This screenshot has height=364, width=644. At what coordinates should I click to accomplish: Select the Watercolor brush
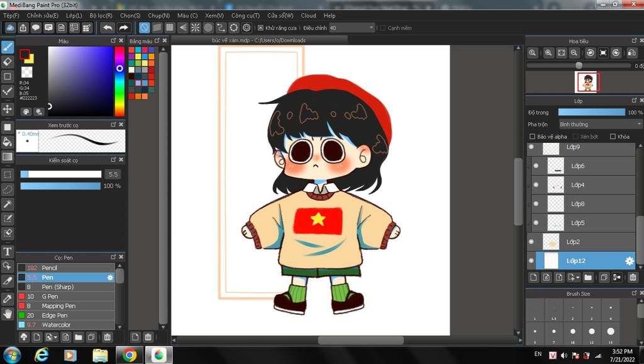(x=65, y=324)
